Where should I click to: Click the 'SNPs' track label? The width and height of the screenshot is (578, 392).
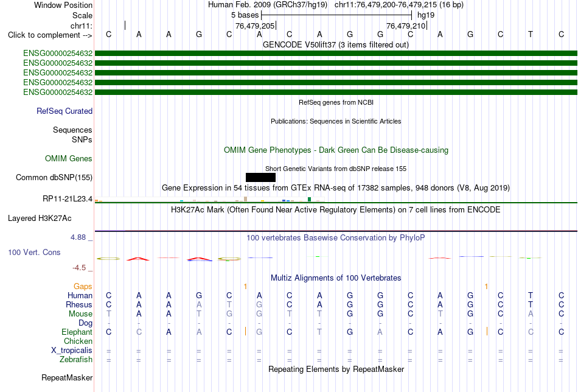(82, 140)
